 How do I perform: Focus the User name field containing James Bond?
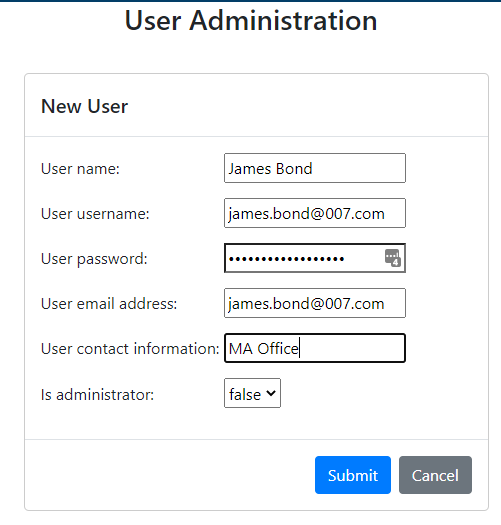pyautogui.click(x=315, y=168)
